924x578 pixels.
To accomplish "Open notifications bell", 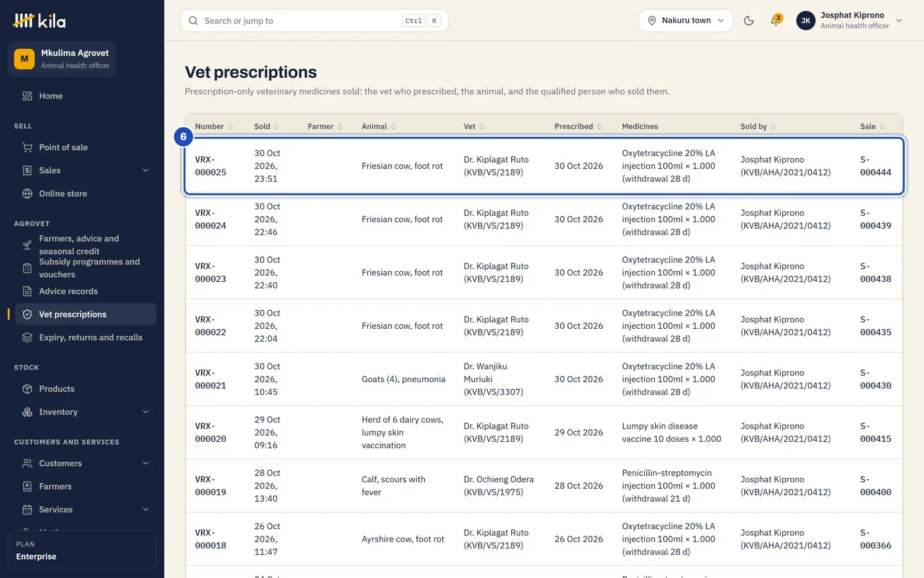I will (x=775, y=21).
